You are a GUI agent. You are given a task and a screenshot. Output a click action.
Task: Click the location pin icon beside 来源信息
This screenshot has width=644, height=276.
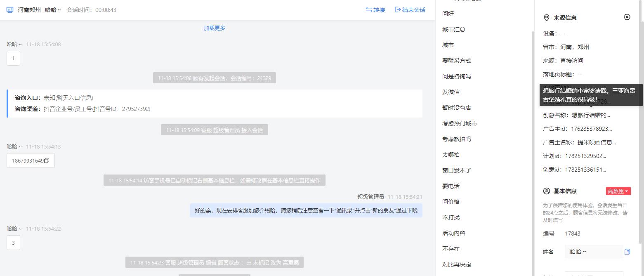547,18
